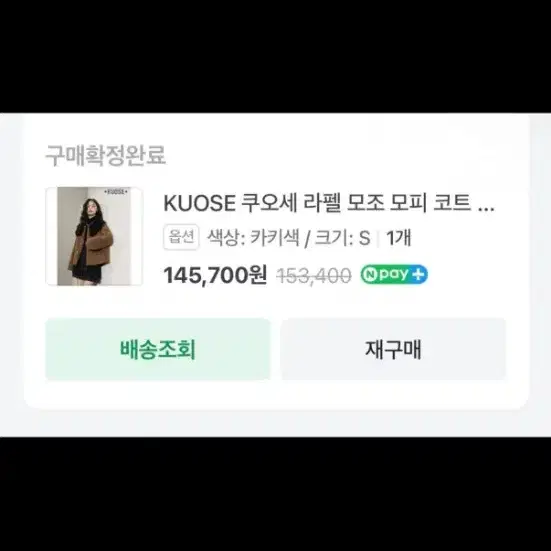The width and height of the screenshot is (551, 551).
Task: Tap the 크기: S size text
Action: tap(342, 238)
